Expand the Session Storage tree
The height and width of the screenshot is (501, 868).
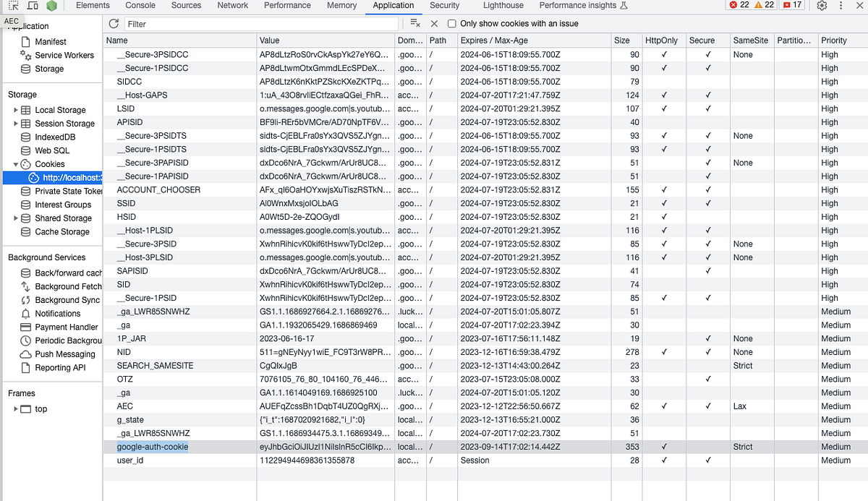pyautogui.click(x=16, y=124)
